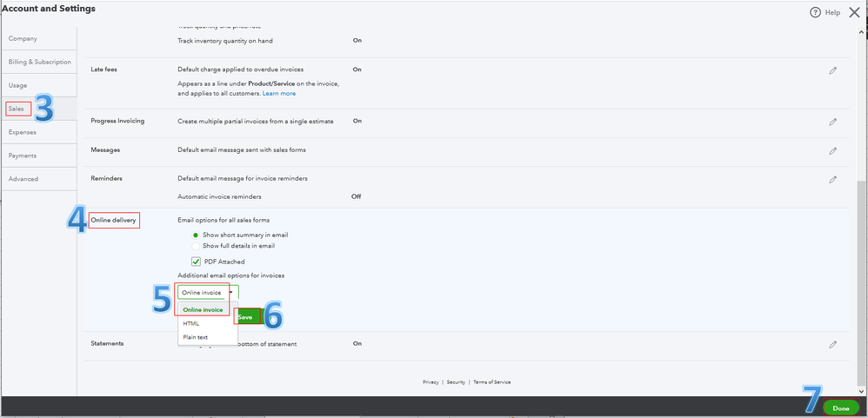
Task: Click the Done button
Action: coord(840,408)
